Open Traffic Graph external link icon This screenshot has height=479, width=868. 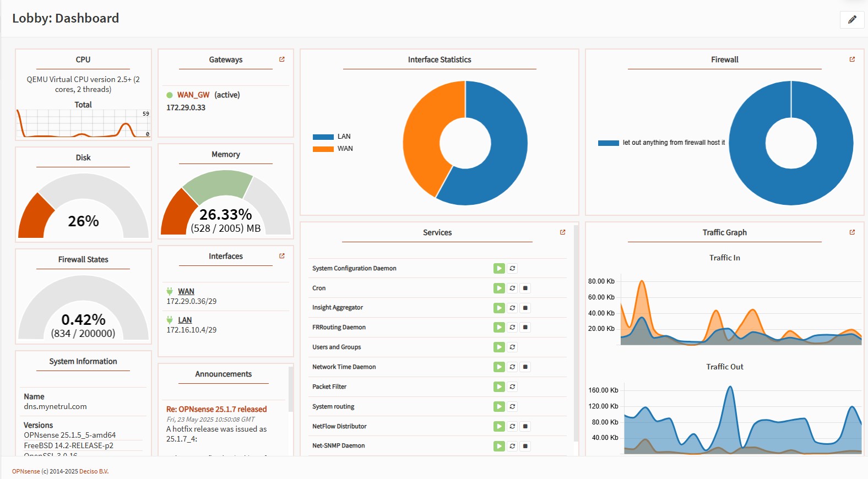tap(852, 232)
